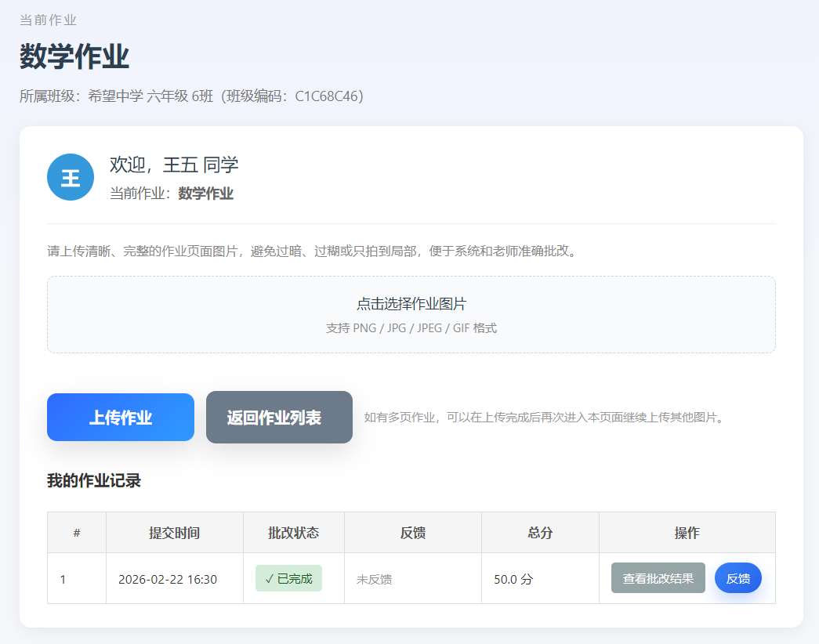
Task: Click the 返回作业列表 button
Action: pyautogui.click(x=279, y=417)
